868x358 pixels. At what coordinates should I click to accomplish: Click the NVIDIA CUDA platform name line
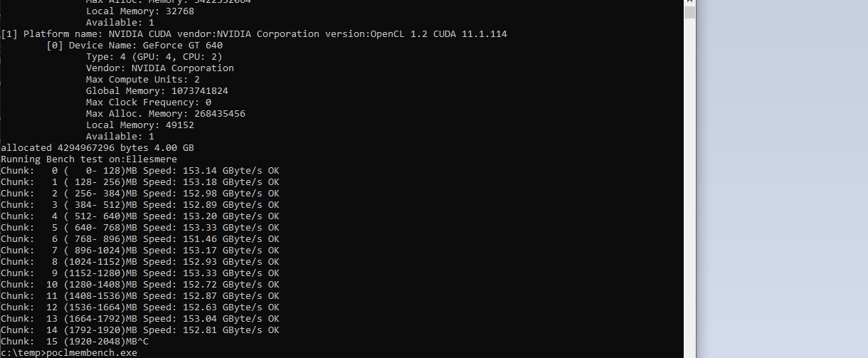click(x=254, y=34)
